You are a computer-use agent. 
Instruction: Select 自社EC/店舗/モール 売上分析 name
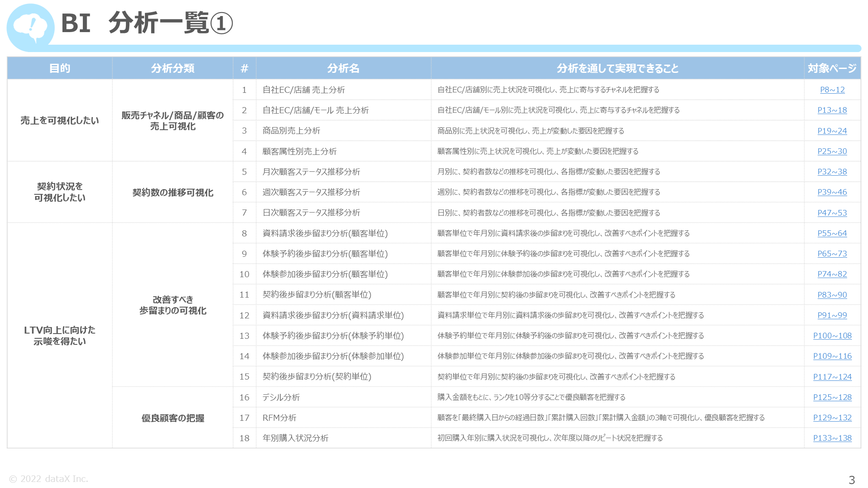pyautogui.click(x=316, y=110)
